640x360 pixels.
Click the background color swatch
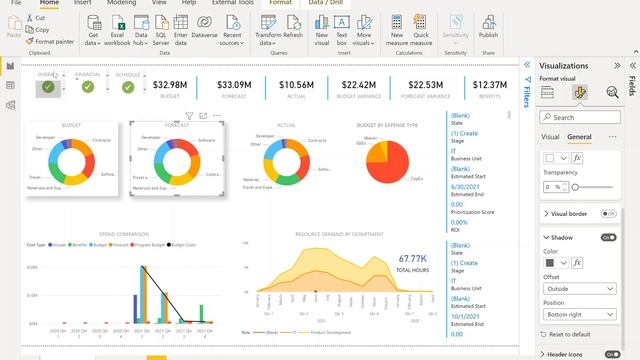[550, 158]
